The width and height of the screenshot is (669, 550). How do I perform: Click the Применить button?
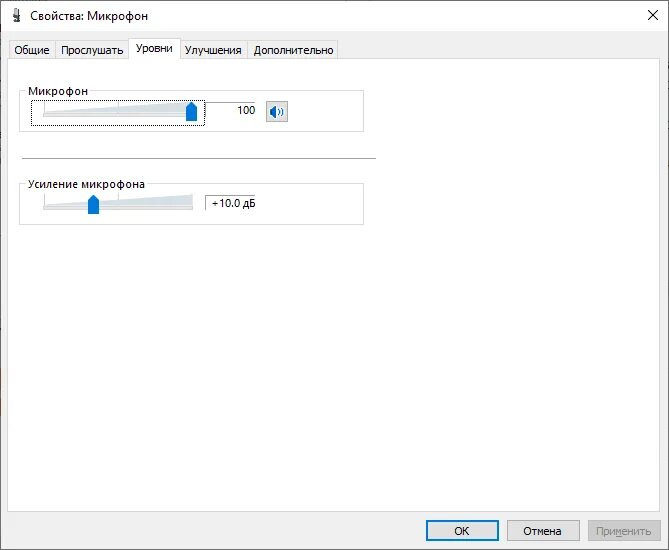(624, 531)
